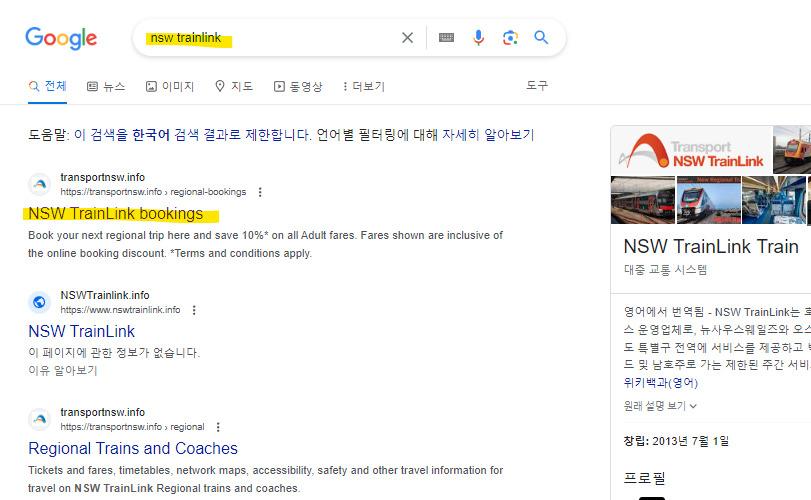Click favicon of transportnsw.info regional result
Screen dimensions: 811x500
(x=39, y=419)
